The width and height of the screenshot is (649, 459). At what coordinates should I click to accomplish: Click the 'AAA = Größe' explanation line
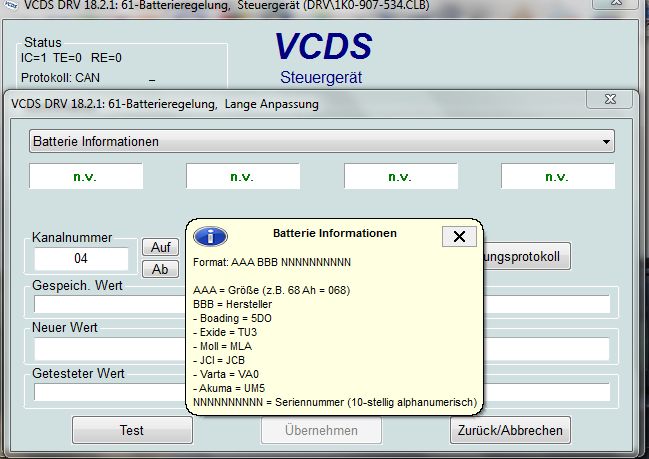[272, 290]
